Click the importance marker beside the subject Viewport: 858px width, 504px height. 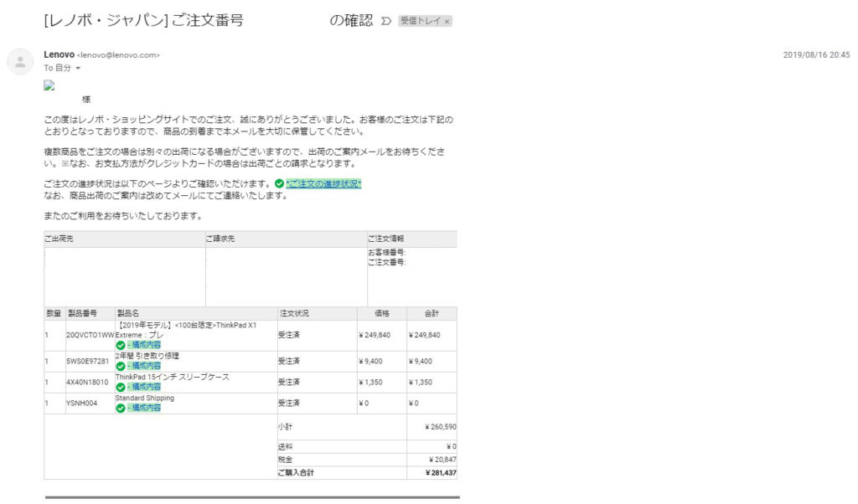tap(386, 21)
